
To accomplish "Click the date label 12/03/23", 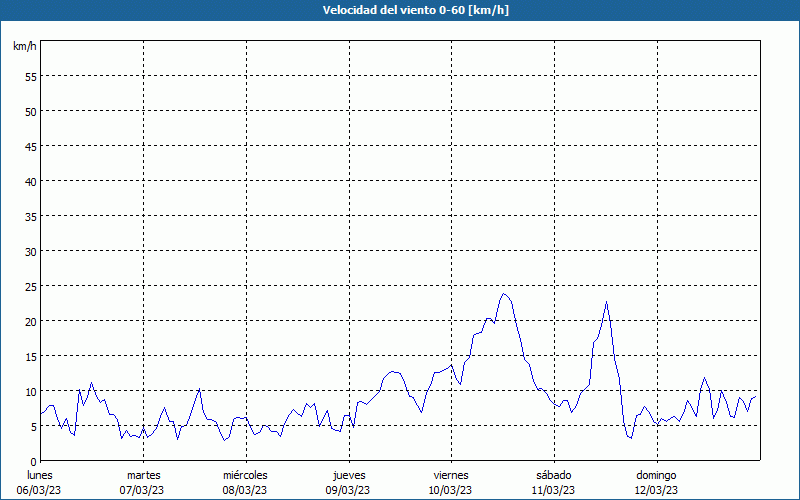I will (x=657, y=490).
